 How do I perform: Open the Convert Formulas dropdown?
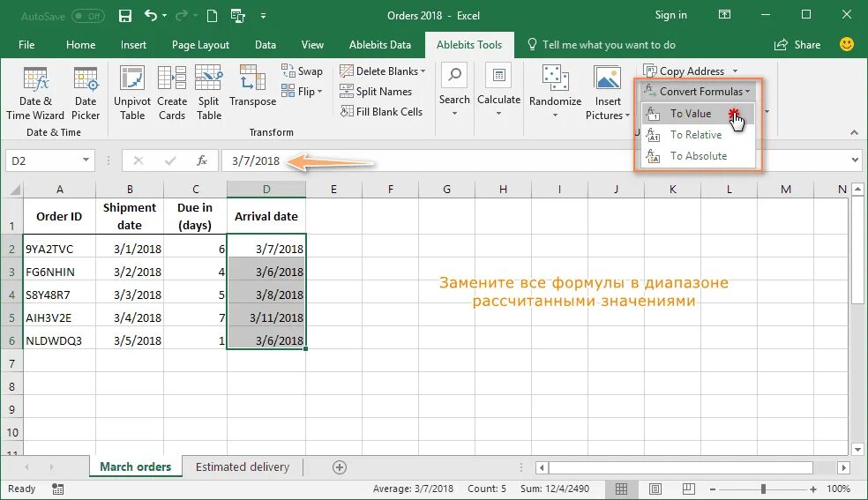pyautogui.click(x=698, y=91)
